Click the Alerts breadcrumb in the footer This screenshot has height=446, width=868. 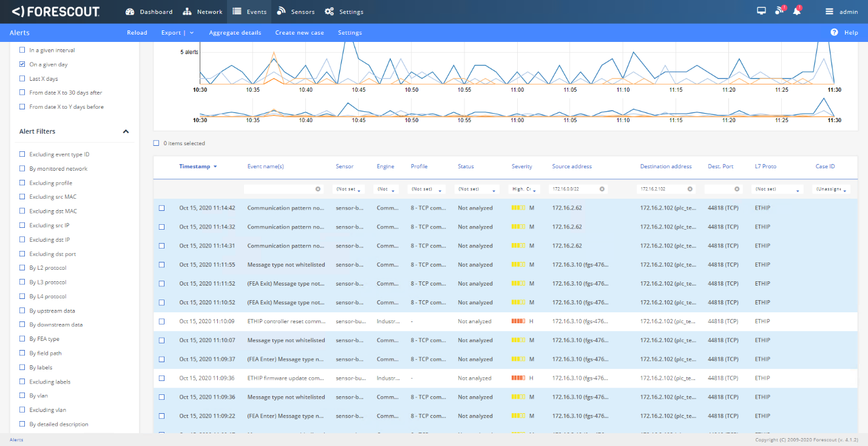coord(16,439)
